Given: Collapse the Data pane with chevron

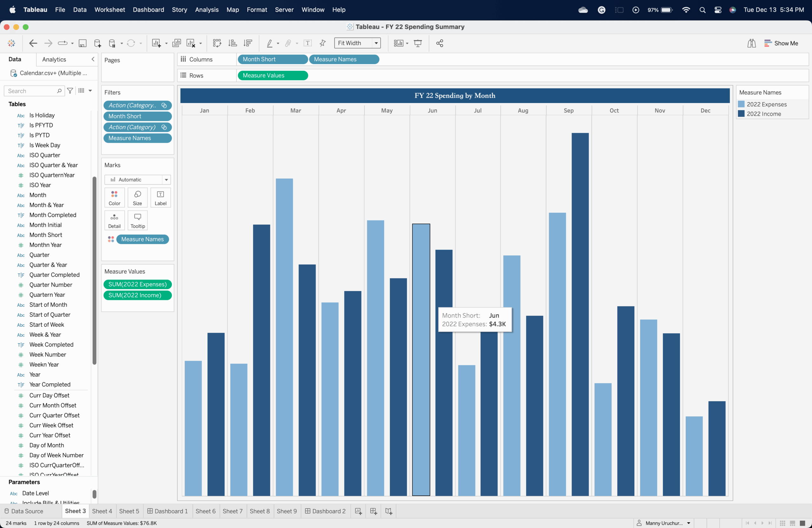Looking at the screenshot, I should (x=93, y=59).
